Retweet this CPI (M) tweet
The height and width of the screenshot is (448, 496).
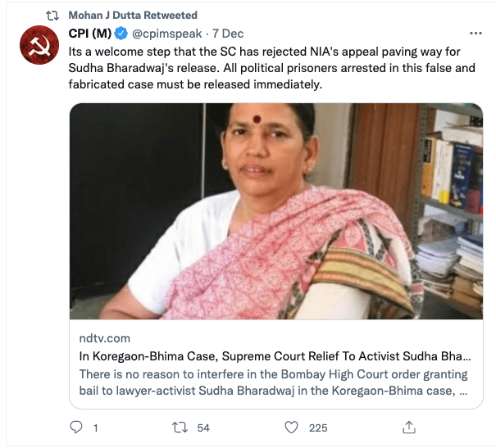point(180,428)
